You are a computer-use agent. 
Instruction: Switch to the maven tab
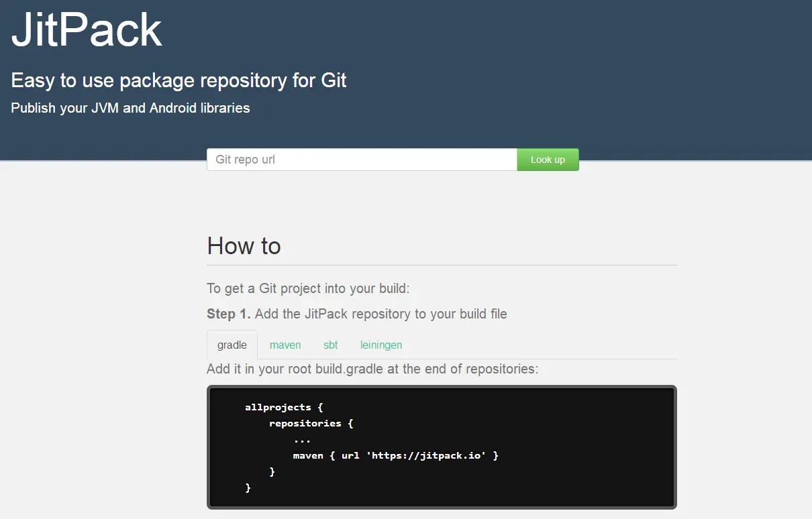tap(285, 345)
